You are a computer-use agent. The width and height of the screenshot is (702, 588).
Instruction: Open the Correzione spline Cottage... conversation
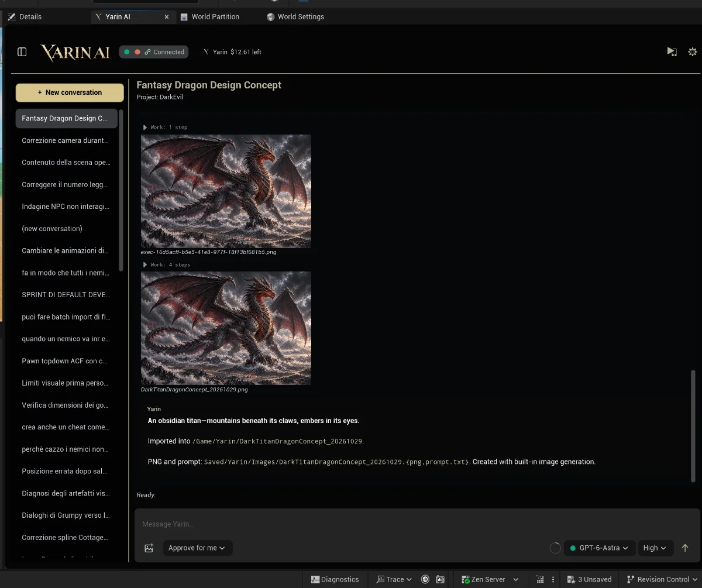click(x=67, y=537)
